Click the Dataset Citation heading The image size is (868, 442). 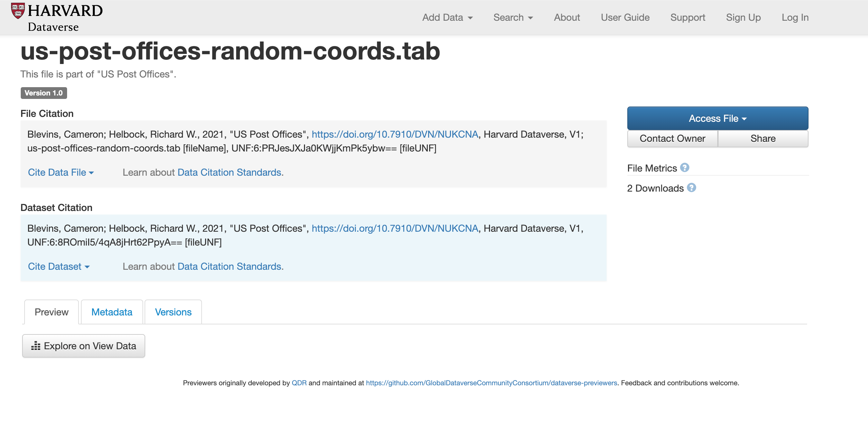56,208
